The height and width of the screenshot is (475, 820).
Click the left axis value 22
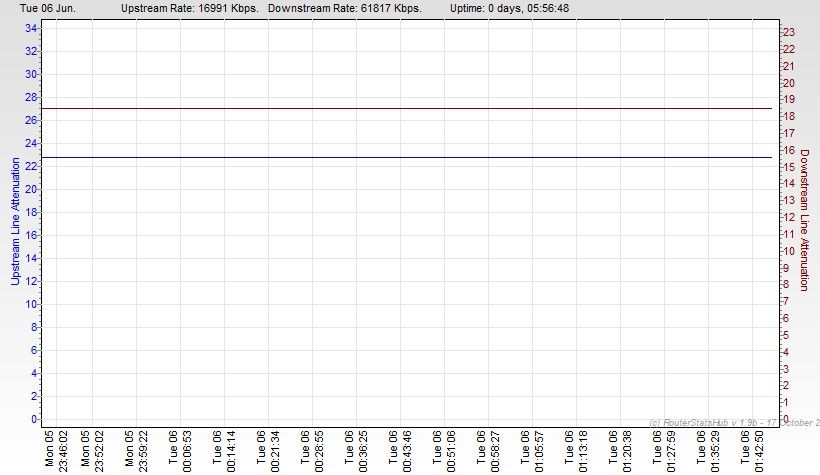pos(31,166)
